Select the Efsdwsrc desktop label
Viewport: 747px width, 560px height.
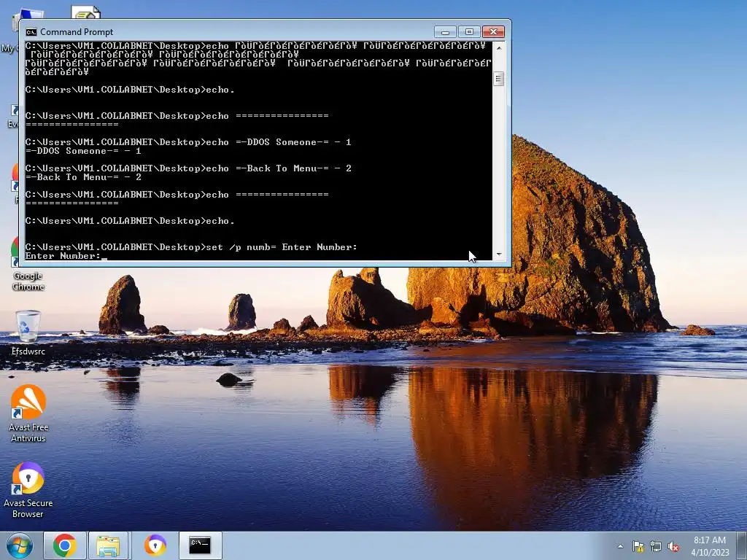[28, 351]
